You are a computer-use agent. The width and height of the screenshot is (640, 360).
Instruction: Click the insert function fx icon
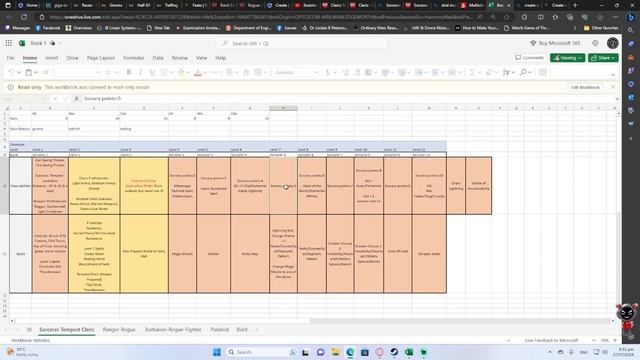[76, 99]
